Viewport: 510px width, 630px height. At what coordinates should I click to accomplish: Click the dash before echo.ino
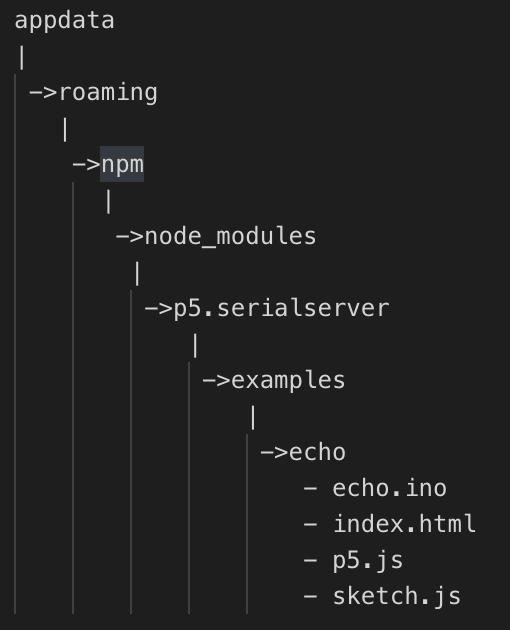[310, 489]
